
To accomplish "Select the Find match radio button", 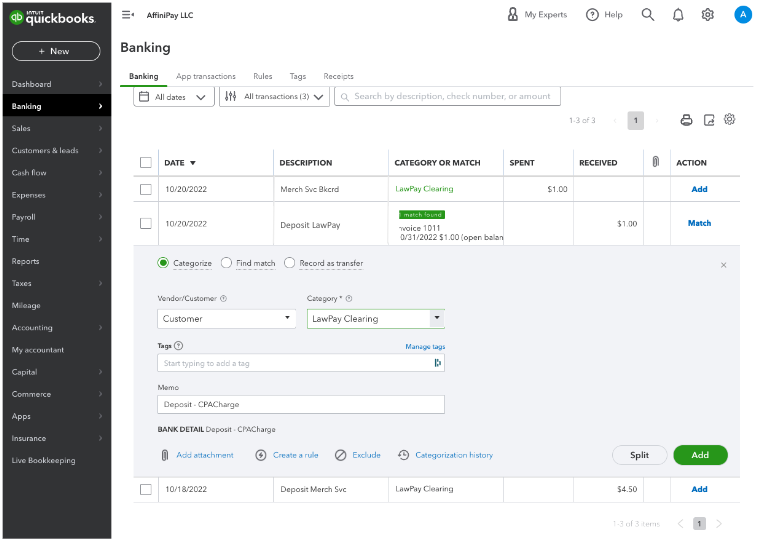I will [x=227, y=263].
